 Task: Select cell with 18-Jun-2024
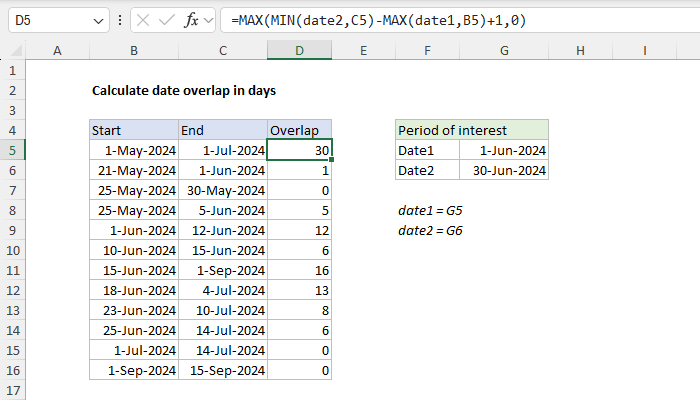click(134, 291)
